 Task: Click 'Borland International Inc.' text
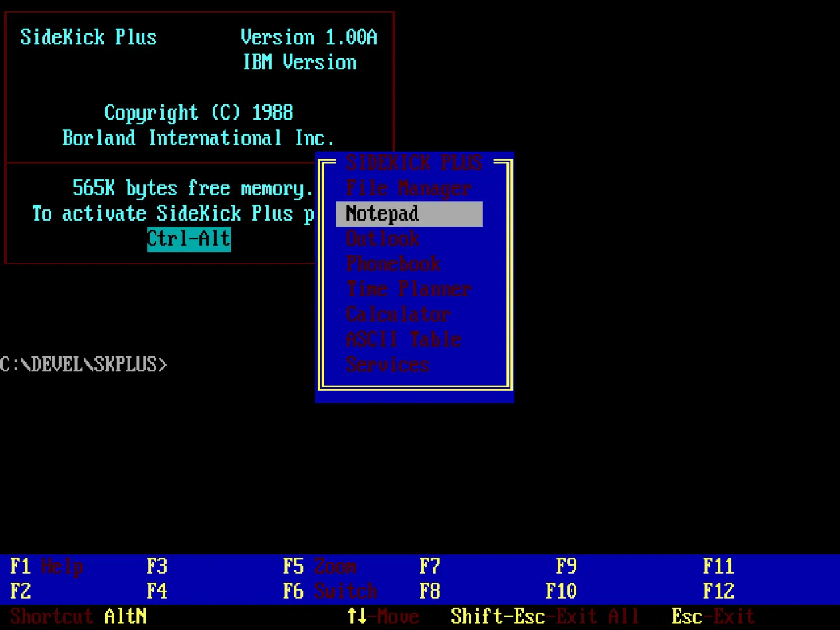click(x=199, y=138)
